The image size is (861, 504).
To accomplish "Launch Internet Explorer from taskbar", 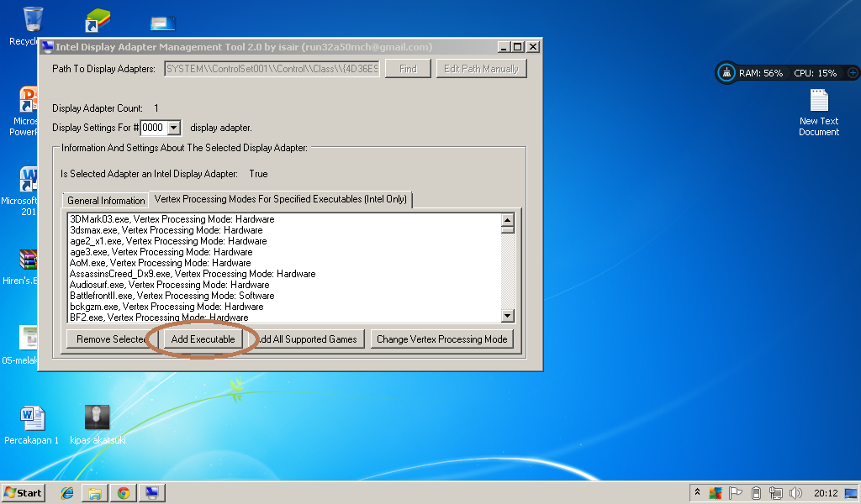I will click(x=67, y=493).
